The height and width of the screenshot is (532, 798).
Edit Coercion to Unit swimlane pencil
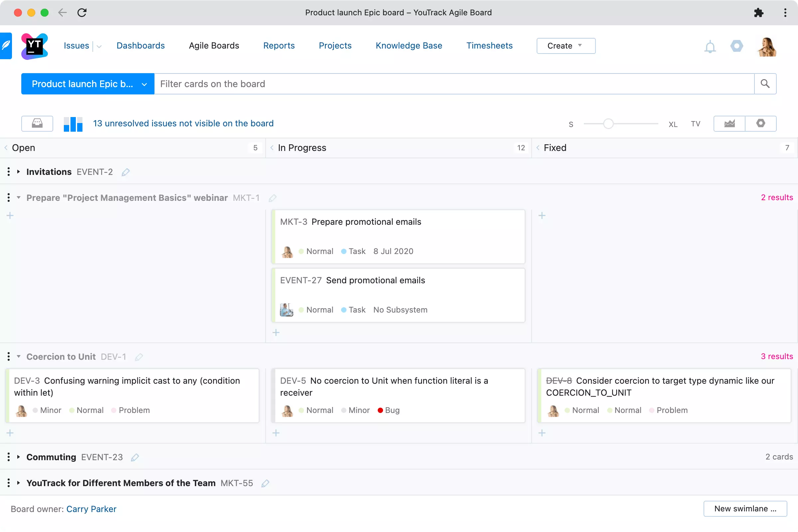[139, 357]
